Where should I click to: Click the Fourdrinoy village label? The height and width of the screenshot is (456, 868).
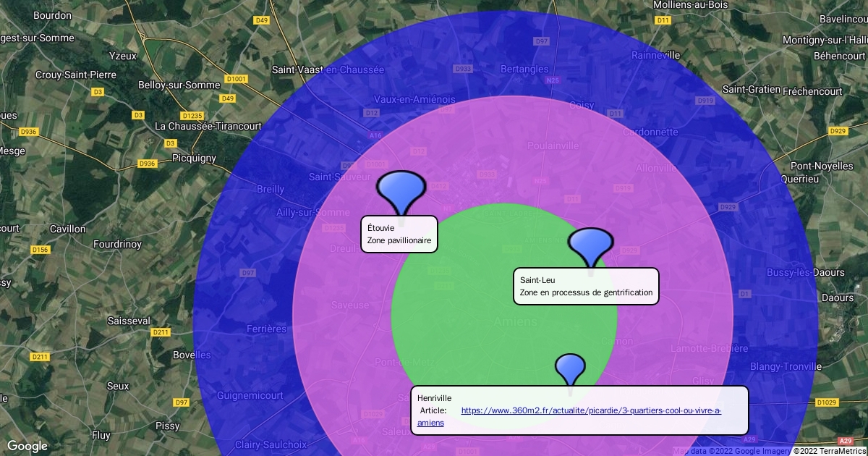click(x=117, y=244)
